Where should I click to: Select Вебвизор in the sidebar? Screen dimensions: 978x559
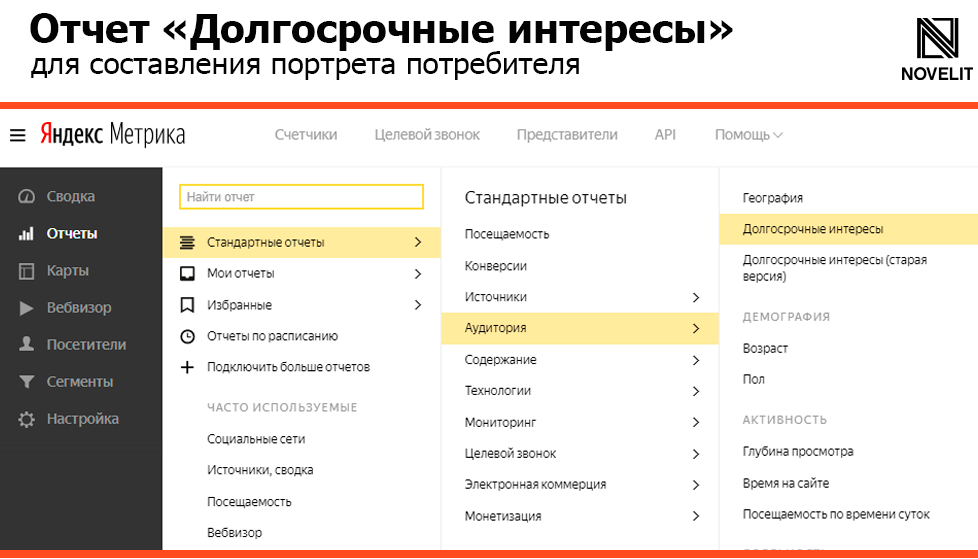point(81,308)
